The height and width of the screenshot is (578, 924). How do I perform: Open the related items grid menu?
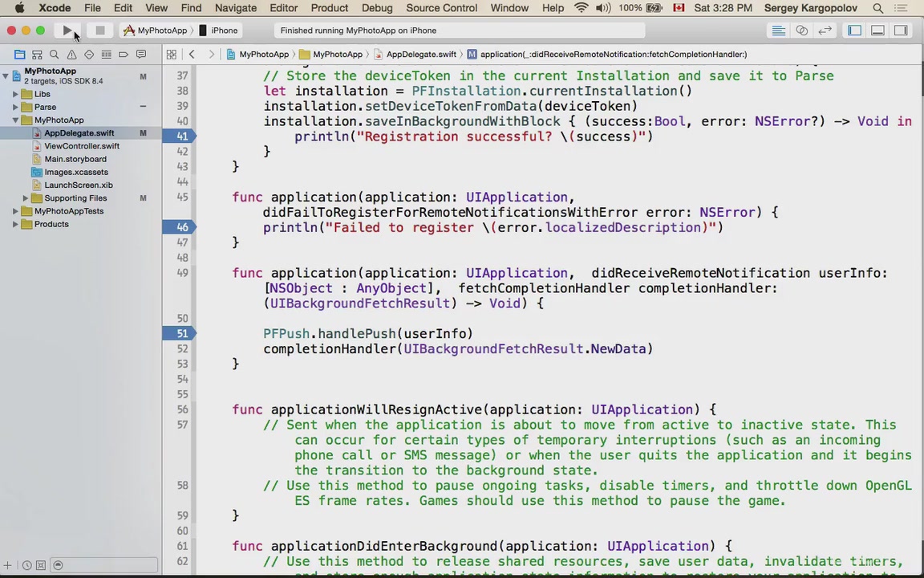[x=172, y=55]
